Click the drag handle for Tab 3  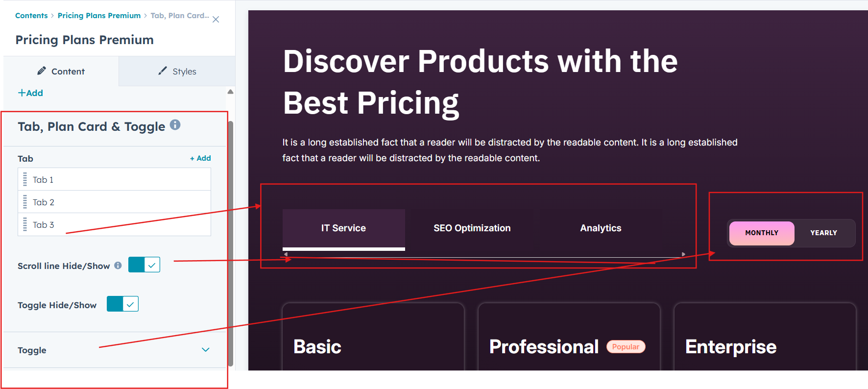(x=25, y=225)
